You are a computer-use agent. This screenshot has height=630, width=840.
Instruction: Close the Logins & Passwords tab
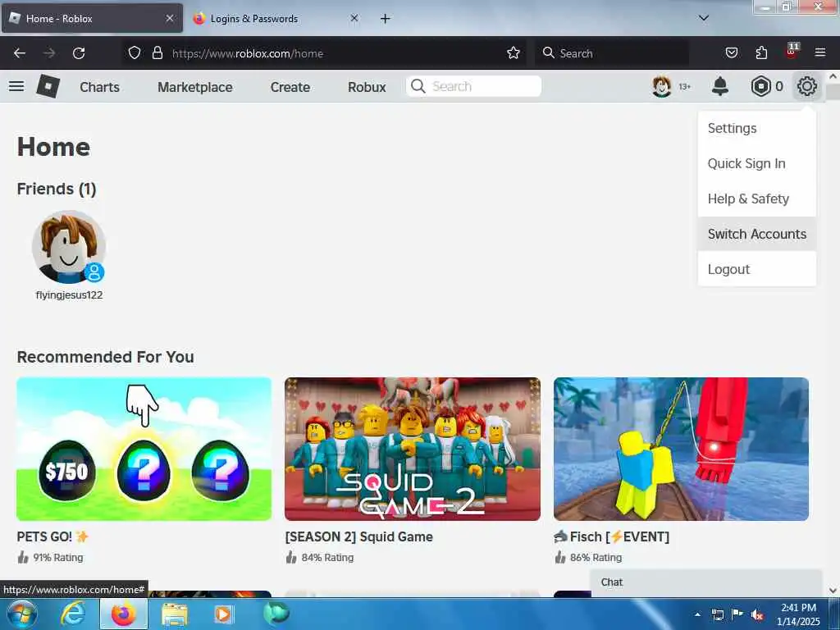(x=354, y=18)
